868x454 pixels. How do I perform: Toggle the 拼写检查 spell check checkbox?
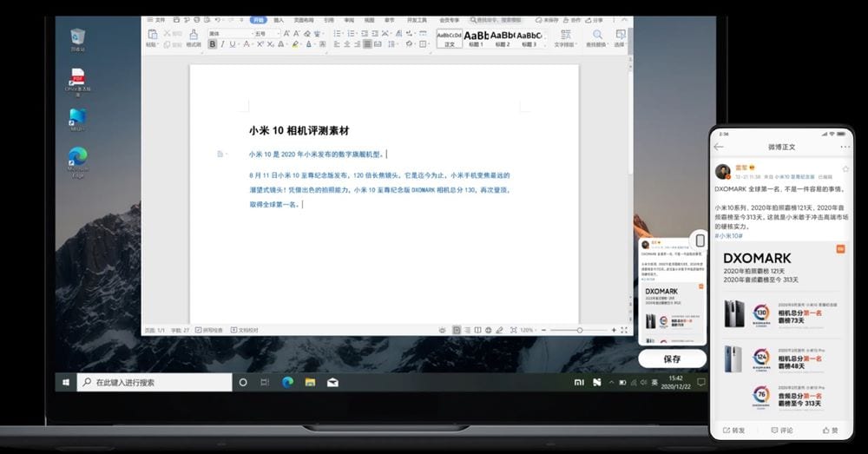(x=208, y=330)
